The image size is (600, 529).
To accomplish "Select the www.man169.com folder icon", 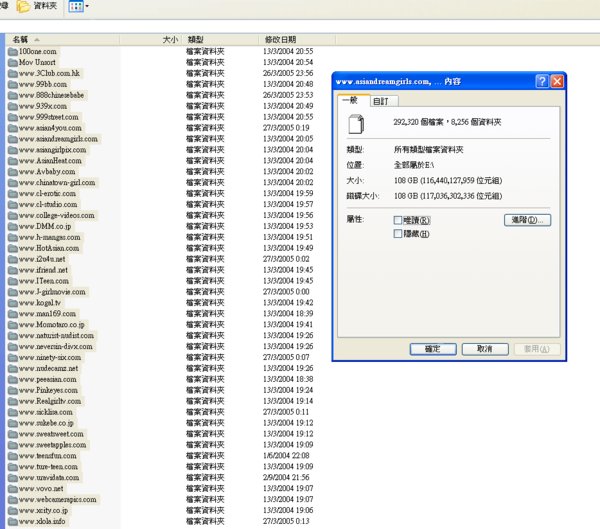I will (x=13, y=314).
